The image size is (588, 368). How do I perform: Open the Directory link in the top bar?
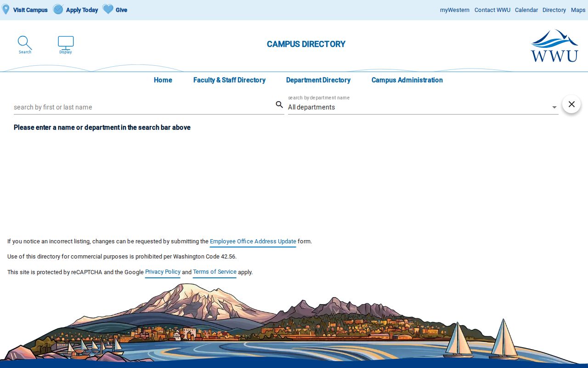point(554,10)
